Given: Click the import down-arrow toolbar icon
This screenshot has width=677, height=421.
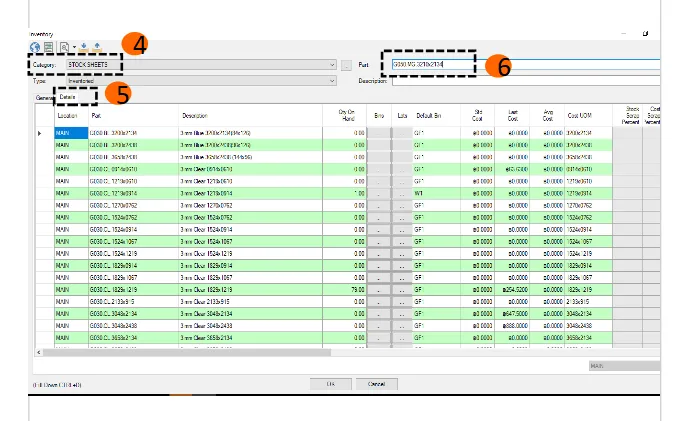Looking at the screenshot, I should click(84, 47).
